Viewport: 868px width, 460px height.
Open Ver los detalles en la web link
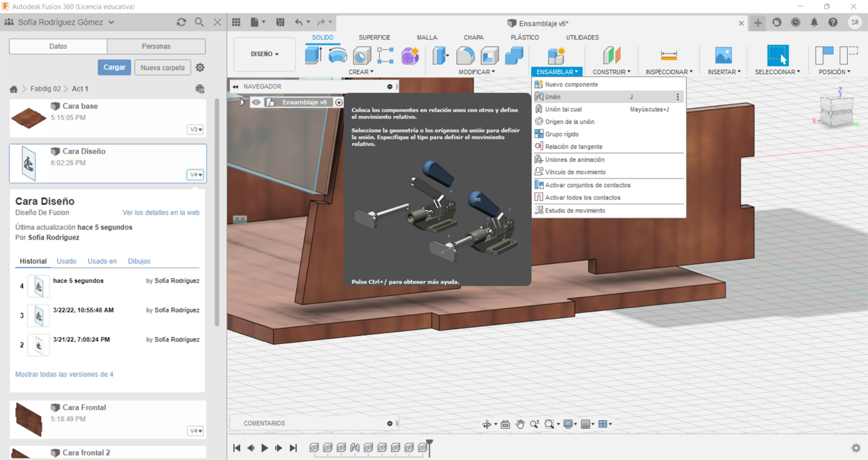pos(161,212)
